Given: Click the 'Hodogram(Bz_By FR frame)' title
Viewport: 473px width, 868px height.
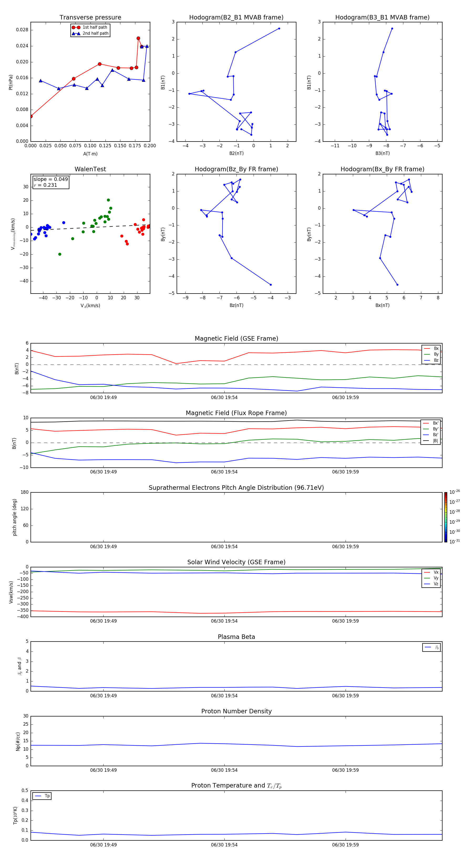Looking at the screenshot, I should [x=236, y=169].
